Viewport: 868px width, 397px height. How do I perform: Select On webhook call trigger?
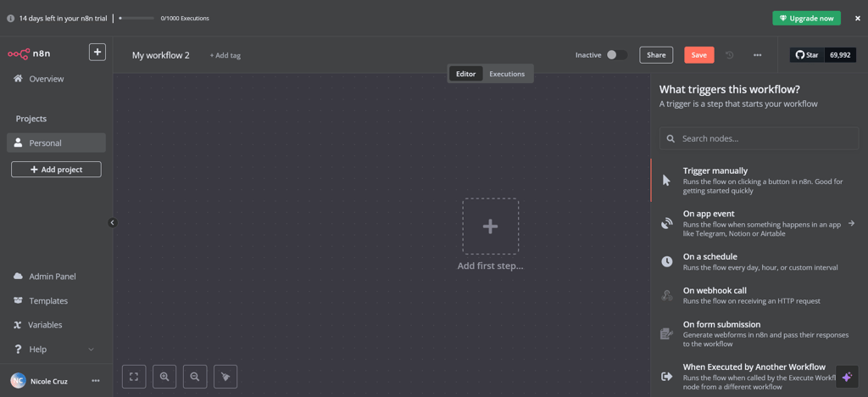pos(759,295)
